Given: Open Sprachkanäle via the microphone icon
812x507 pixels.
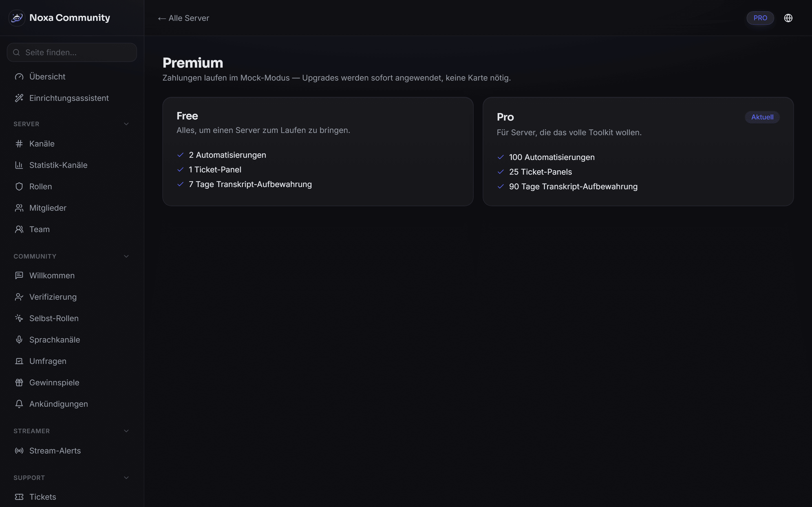Looking at the screenshot, I should click(x=19, y=340).
